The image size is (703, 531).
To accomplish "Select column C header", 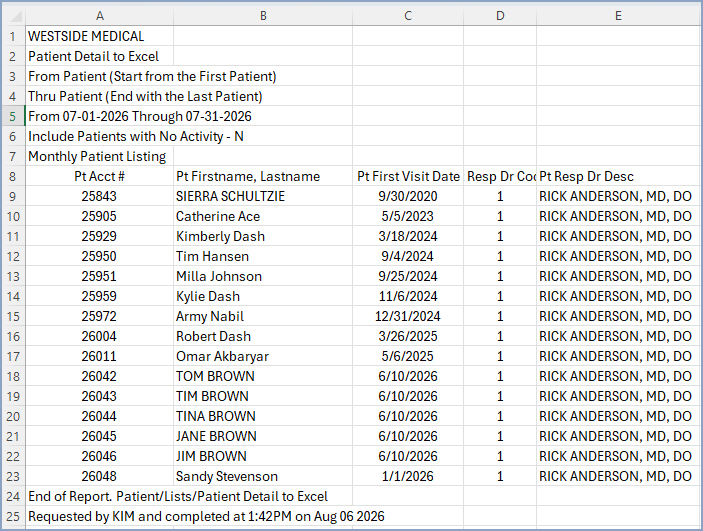I will 408,16.
